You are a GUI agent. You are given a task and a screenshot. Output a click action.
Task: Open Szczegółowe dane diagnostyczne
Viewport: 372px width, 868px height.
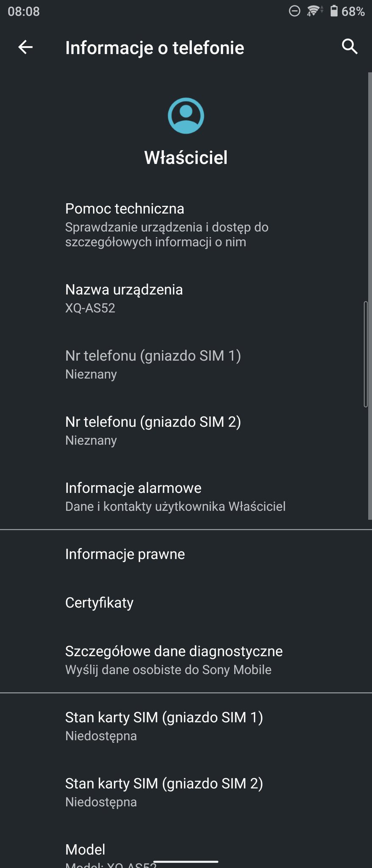(186, 659)
